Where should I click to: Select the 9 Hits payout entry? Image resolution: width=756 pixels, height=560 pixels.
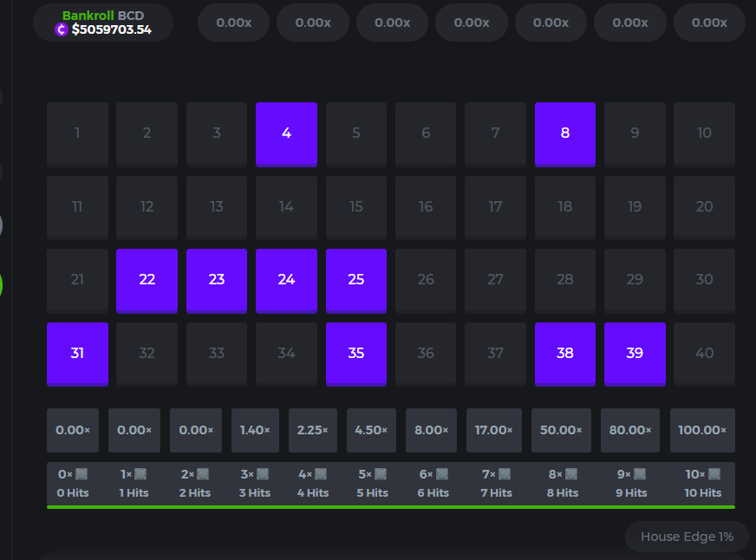[631, 492]
